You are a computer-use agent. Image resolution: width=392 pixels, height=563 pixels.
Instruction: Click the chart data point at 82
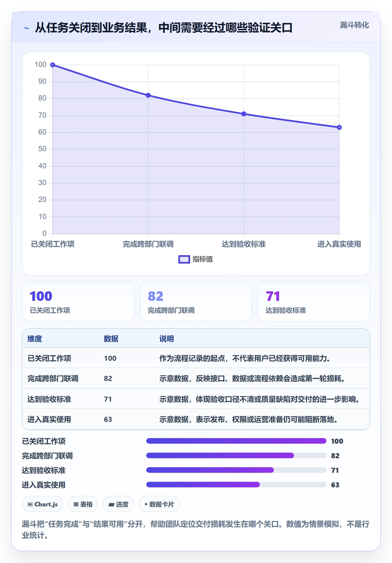point(148,95)
